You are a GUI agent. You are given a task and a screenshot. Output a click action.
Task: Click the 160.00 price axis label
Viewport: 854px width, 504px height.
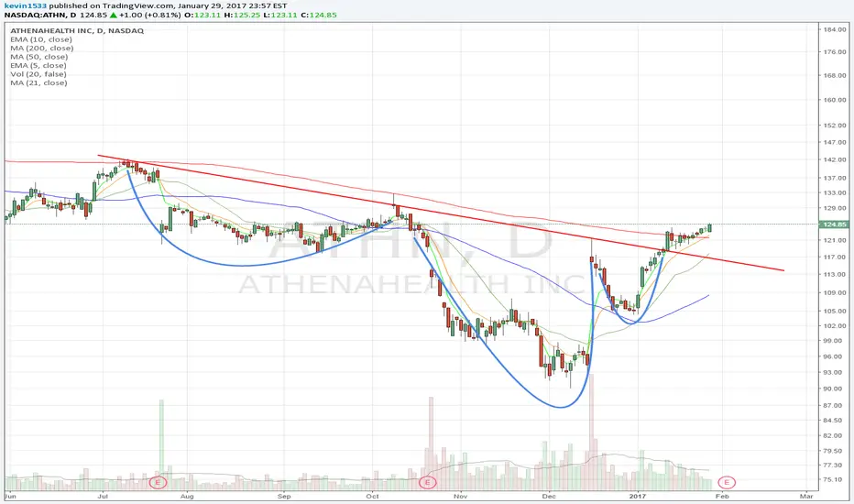pyautogui.click(x=835, y=100)
